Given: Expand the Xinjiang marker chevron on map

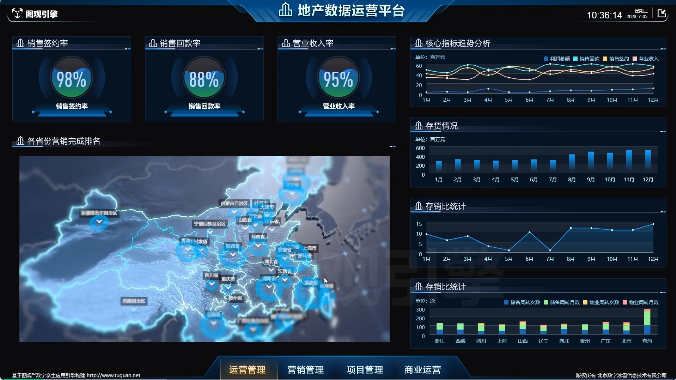Looking at the screenshot, I should (x=99, y=222).
